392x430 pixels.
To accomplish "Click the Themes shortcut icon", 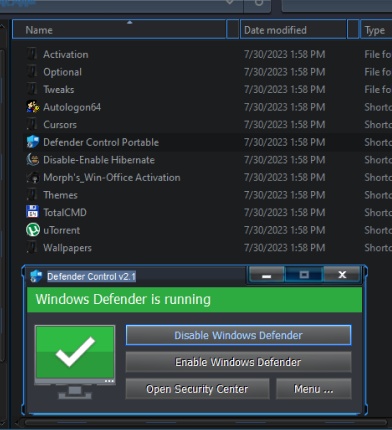I will (32, 195).
